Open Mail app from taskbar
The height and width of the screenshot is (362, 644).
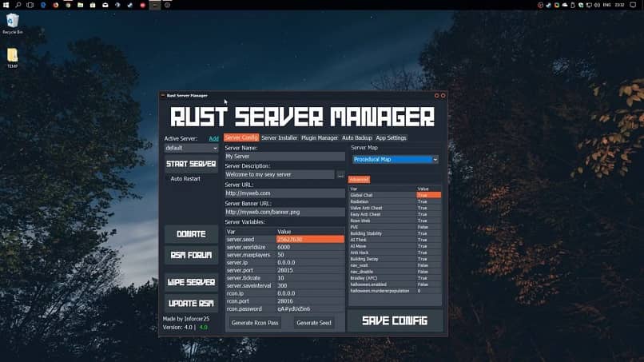coord(105,5)
